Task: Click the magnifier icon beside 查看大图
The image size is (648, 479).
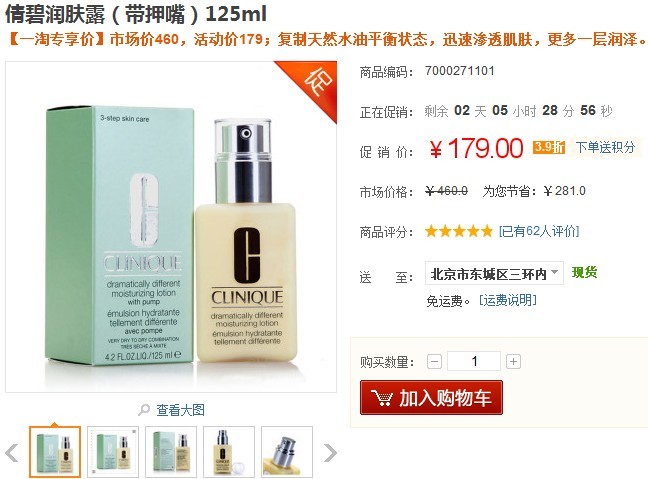Action: [144, 410]
